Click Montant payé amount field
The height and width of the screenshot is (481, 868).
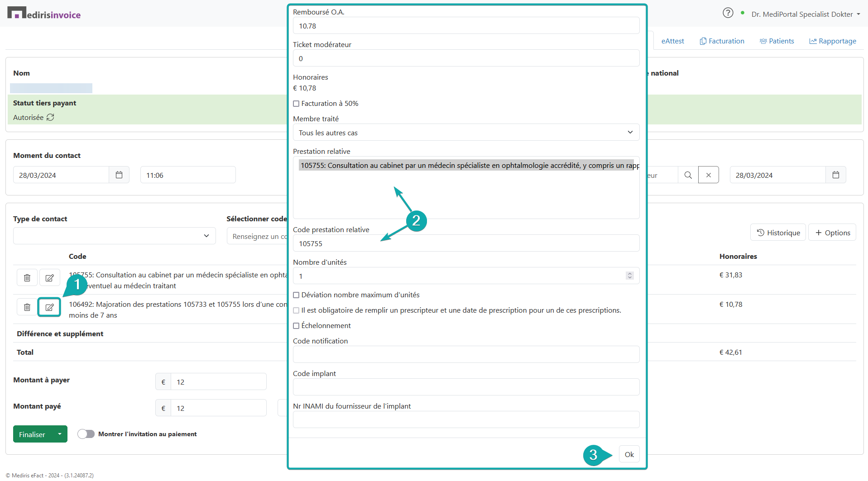[219, 408]
